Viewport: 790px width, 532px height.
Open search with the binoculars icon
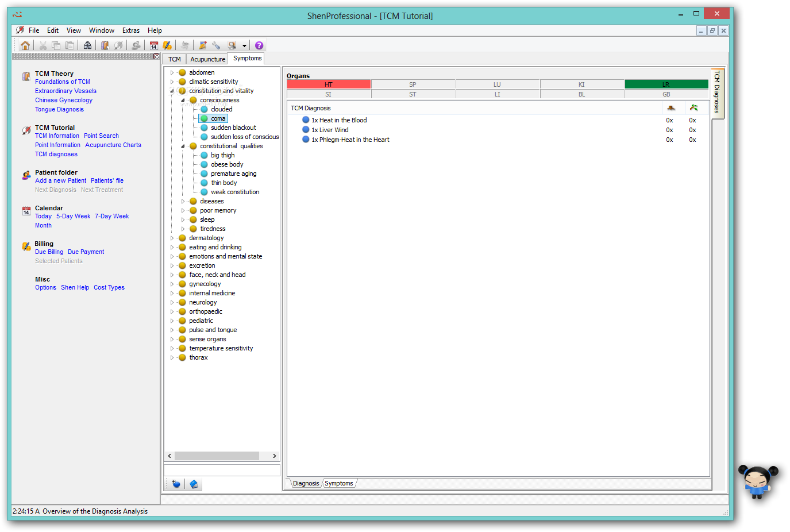click(x=87, y=45)
